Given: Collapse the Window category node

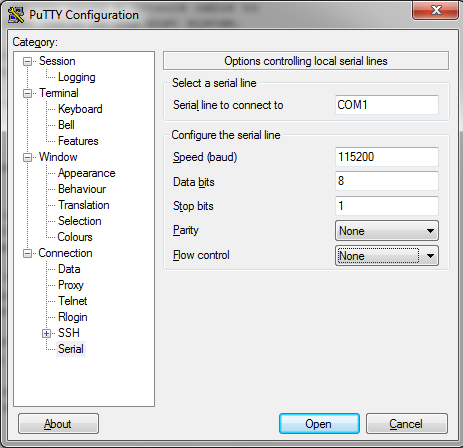Looking at the screenshot, I should point(27,157).
